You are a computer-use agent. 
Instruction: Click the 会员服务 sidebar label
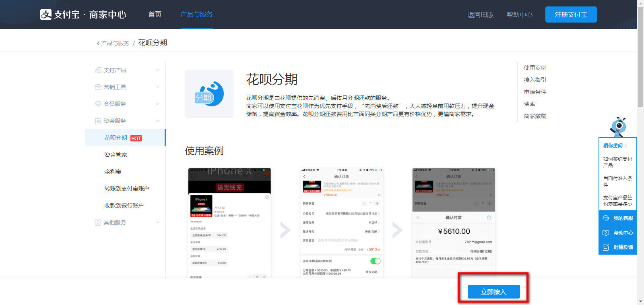[115, 104]
